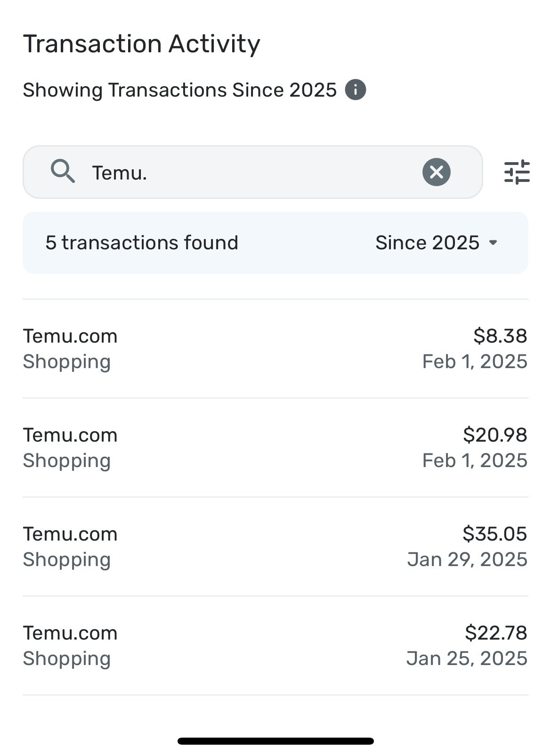Tap the home indicator bar
This screenshot has height=756, width=551.
coord(275,741)
